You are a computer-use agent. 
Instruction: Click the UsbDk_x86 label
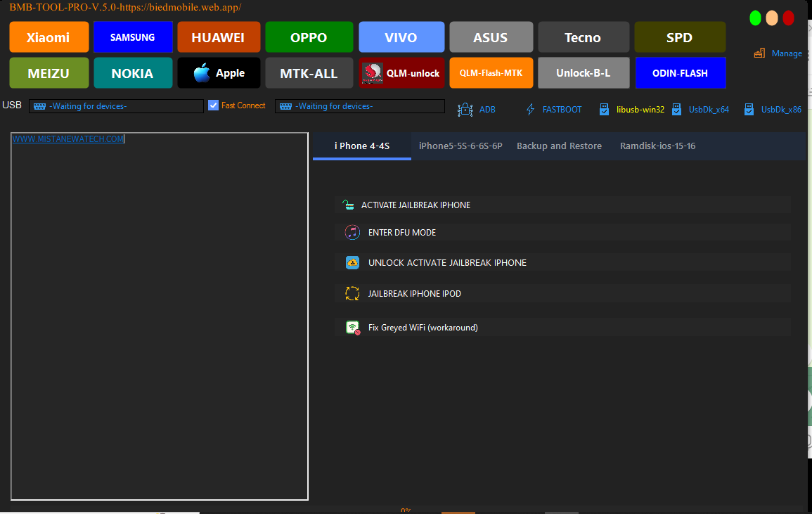click(x=781, y=110)
